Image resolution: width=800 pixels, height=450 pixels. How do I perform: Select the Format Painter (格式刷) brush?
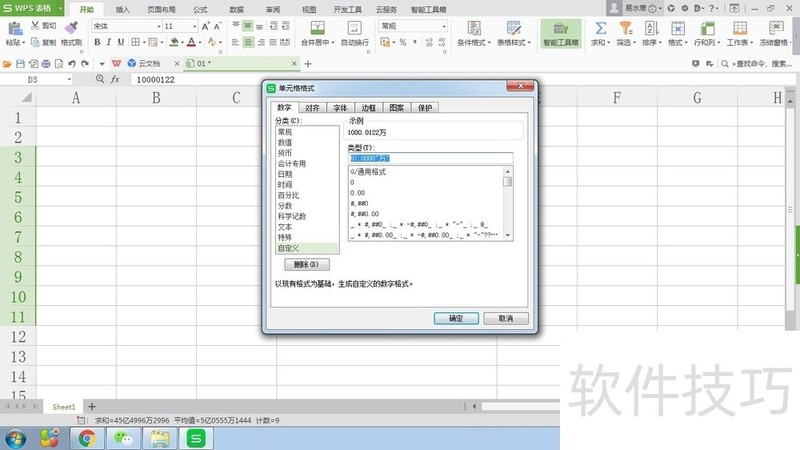pos(71,28)
